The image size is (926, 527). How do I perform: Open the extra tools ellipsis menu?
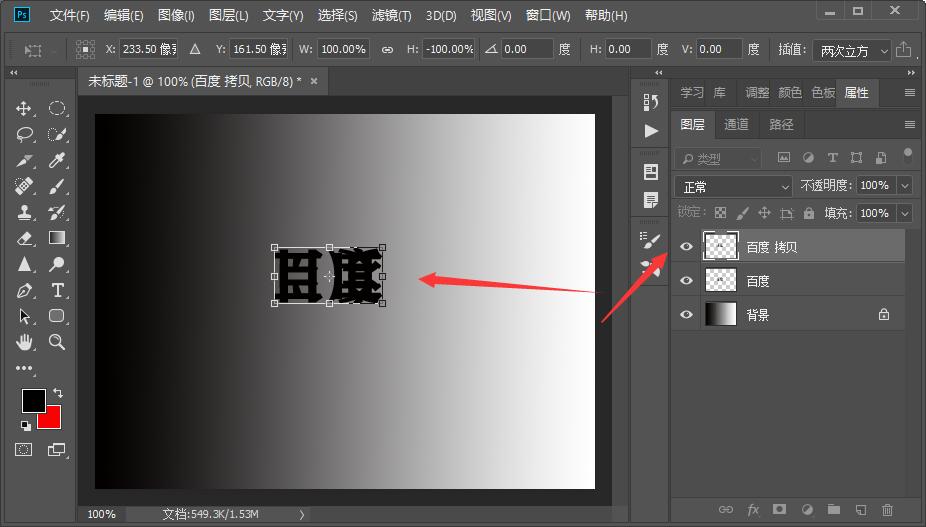click(x=24, y=368)
